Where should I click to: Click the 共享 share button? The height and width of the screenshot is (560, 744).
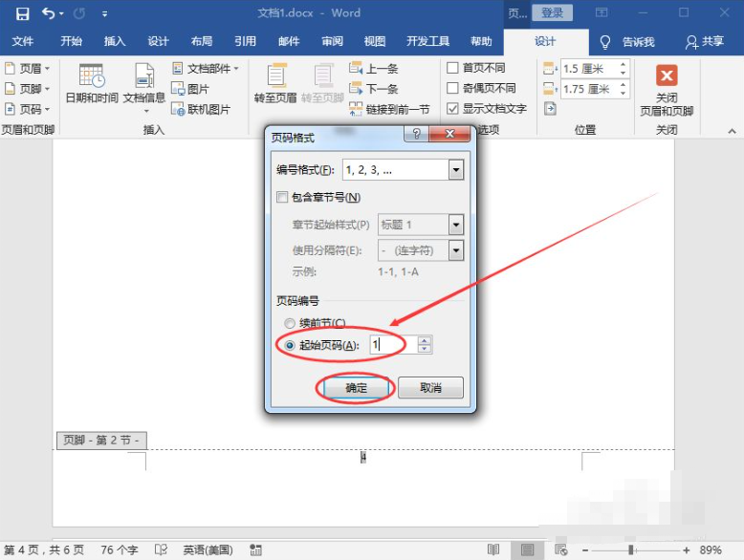tap(705, 42)
